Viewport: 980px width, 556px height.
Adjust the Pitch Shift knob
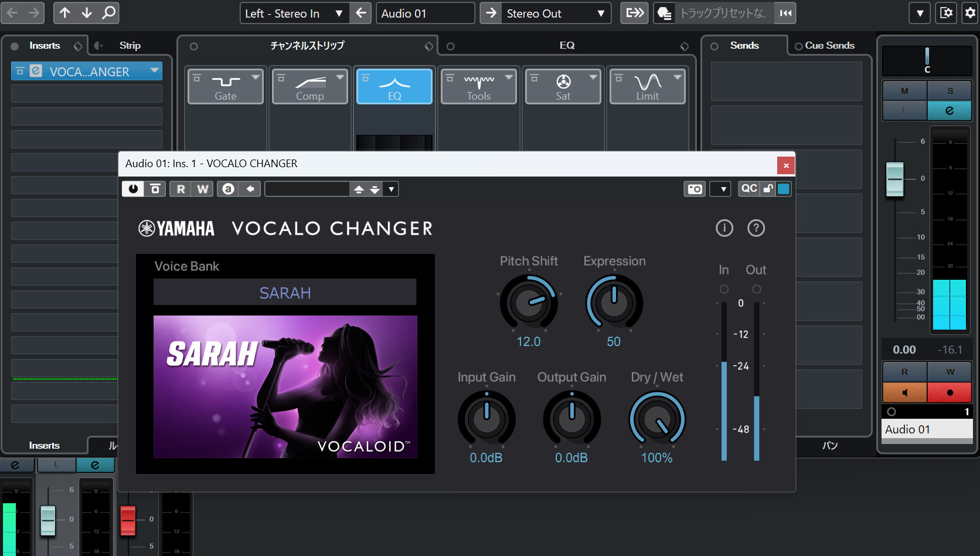pyautogui.click(x=529, y=303)
